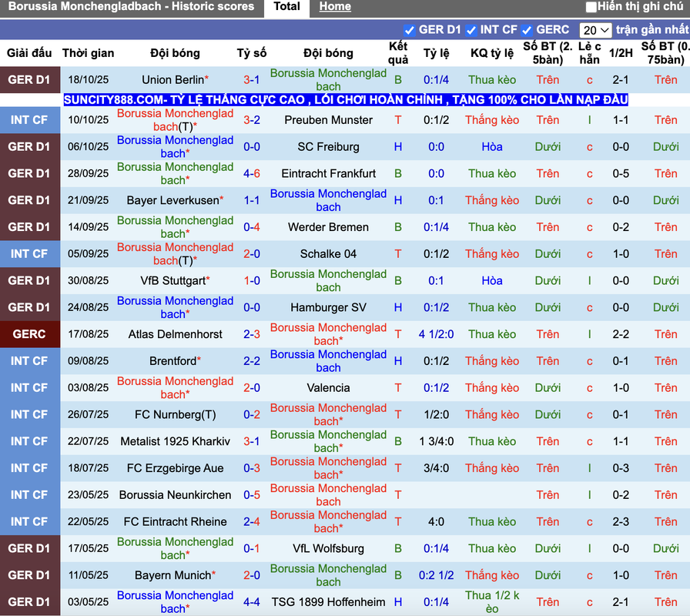
Task: Click Borussia Monchengladbach in Union Berlin row
Action: tap(328, 80)
